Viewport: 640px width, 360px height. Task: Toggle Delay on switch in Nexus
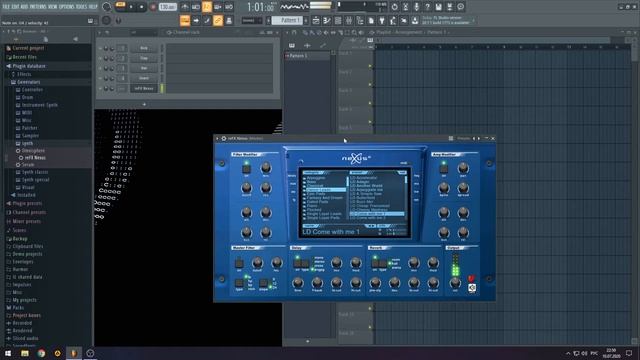point(297,263)
